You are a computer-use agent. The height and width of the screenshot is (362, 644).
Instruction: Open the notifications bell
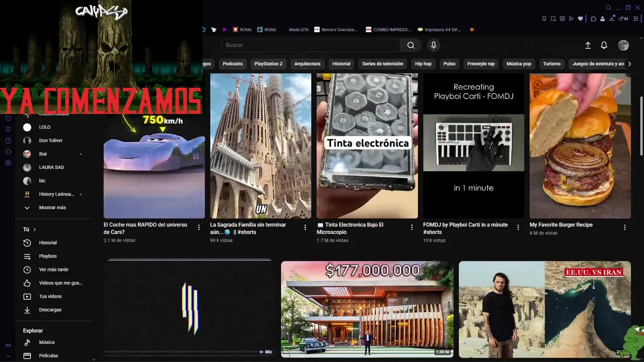coord(604,45)
